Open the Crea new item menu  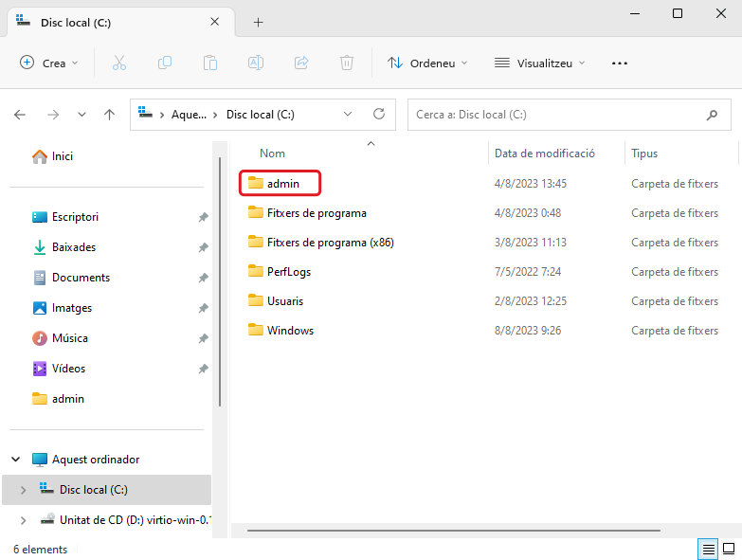(49, 63)
